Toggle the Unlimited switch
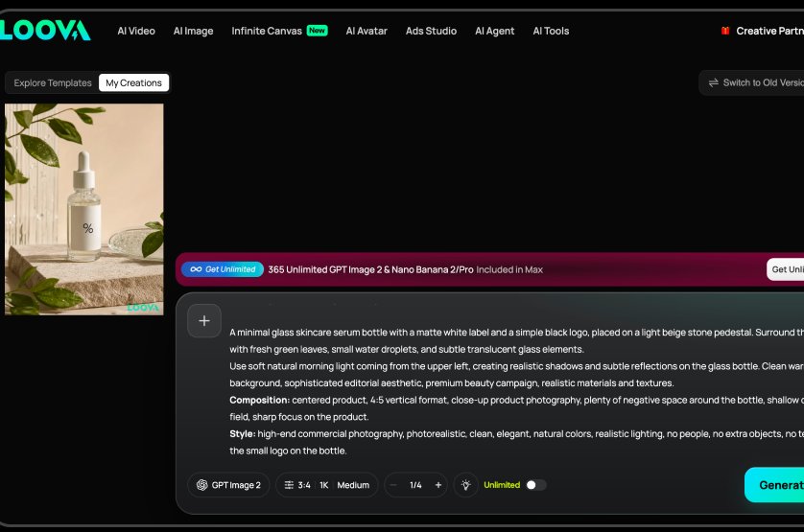 (535, 485)
